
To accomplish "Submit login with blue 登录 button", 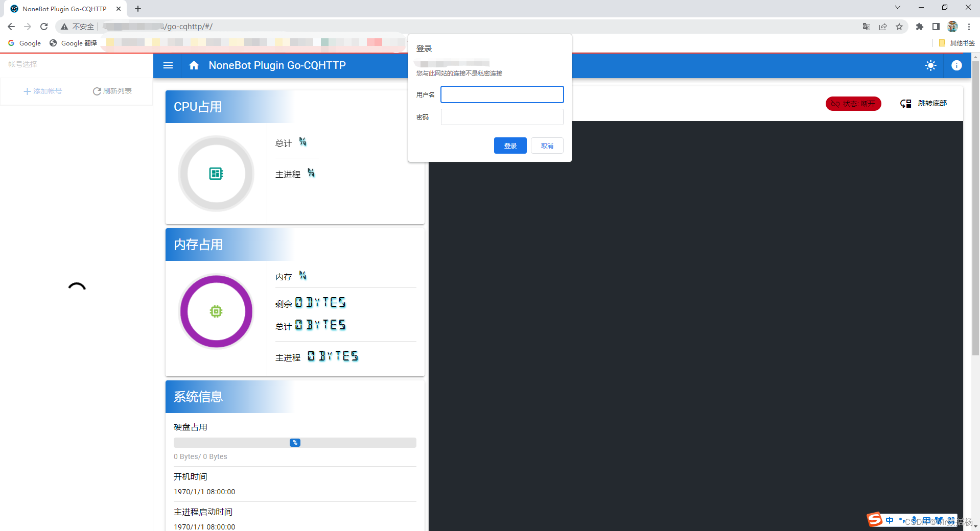I will point(510,146).
